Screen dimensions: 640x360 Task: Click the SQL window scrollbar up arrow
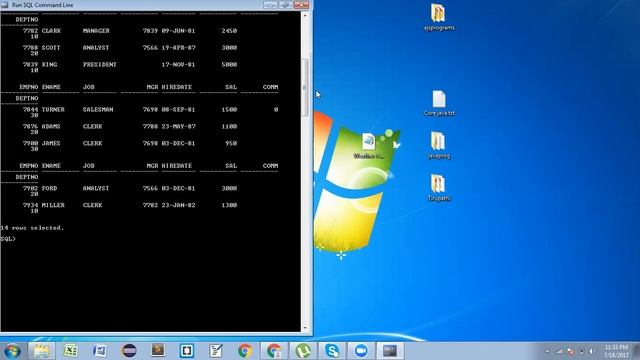304,15
